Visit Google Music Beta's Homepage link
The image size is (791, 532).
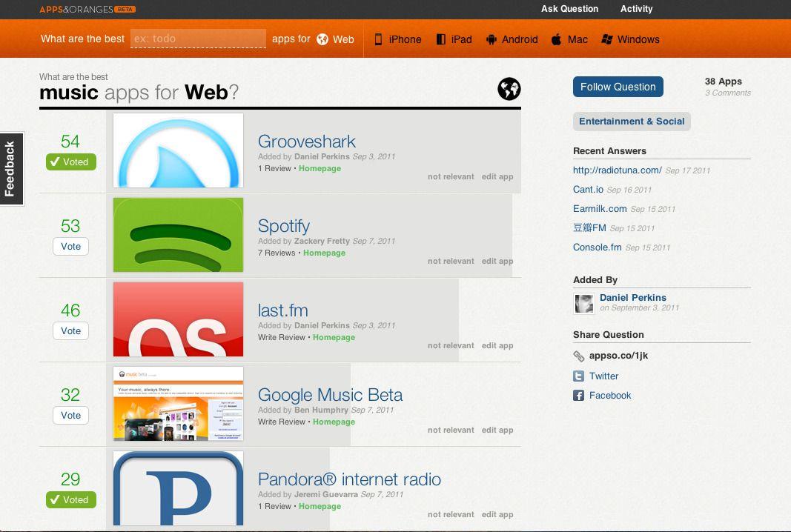[x=334, y=422]
